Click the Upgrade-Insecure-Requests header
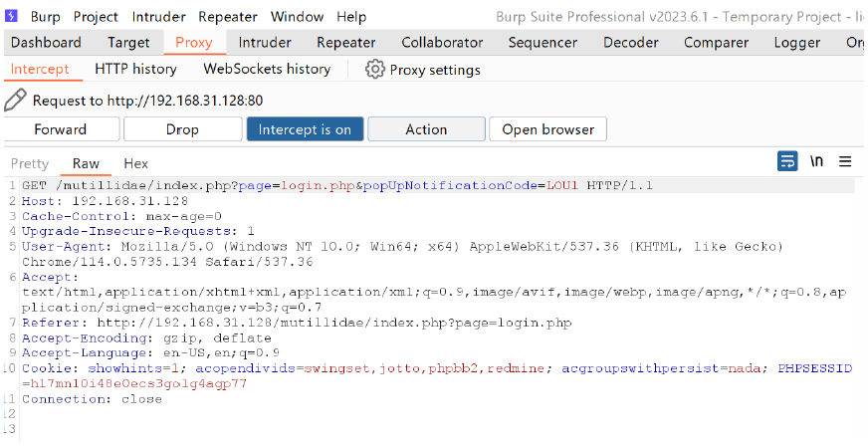This screenshot has width=868, height=446. (137, 231)
